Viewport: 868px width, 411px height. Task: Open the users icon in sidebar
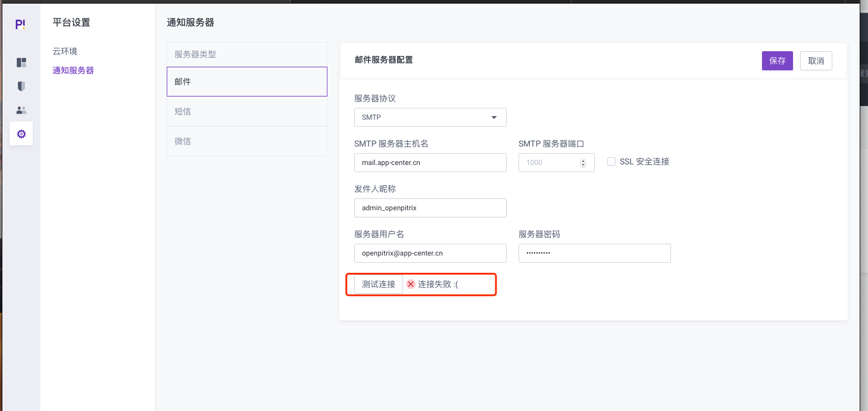pyautogui.click(x=21, y=110)
